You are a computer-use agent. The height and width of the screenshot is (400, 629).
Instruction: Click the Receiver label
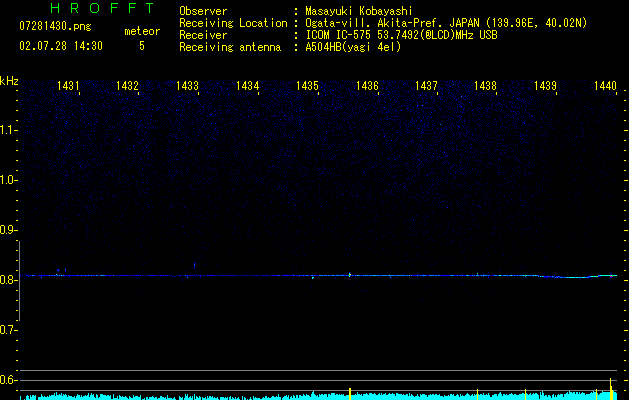pos(203,35)
